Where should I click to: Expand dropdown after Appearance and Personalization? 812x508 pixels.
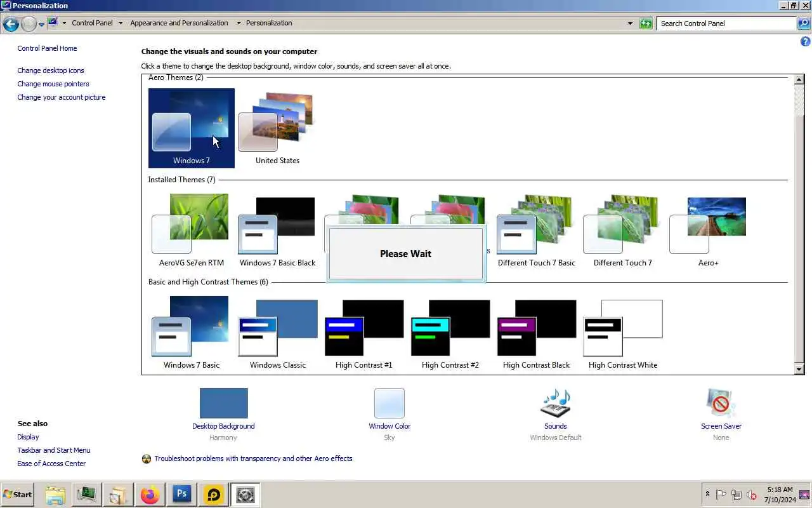239,23
